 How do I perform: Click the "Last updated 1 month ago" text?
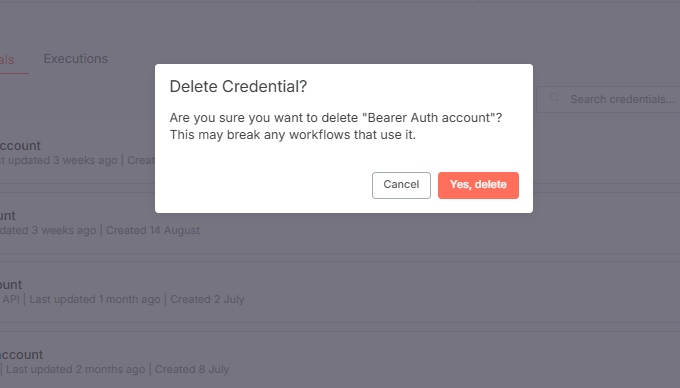click(95, 300)
